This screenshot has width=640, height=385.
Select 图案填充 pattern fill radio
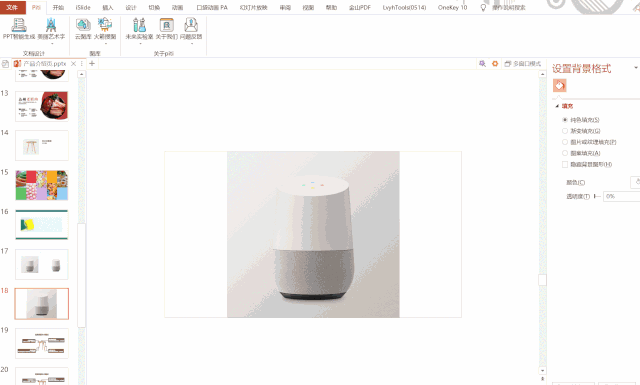click(565, 153)
